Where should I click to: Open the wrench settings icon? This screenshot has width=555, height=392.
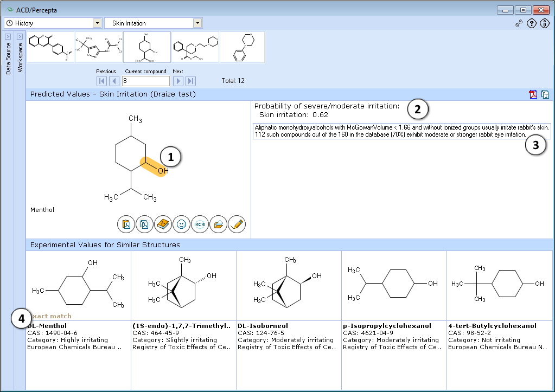click(x=519, y=24)
